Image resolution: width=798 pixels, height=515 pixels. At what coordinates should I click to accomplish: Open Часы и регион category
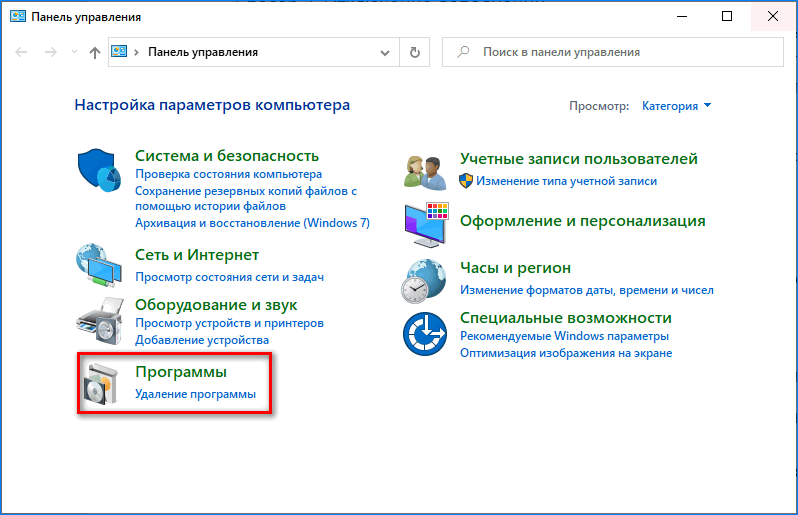[x=516, y=268]
